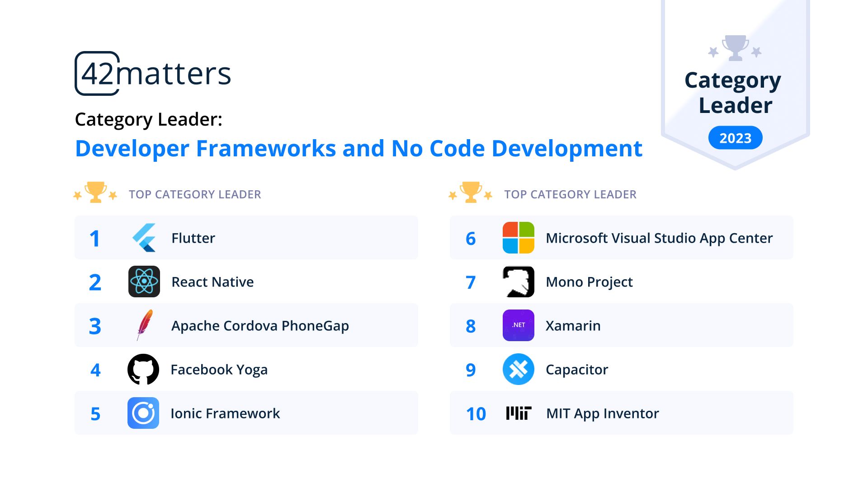868x488 pixels.
Task: Select the Microsoft Visual Studio App Center entry
Action: 659,238
